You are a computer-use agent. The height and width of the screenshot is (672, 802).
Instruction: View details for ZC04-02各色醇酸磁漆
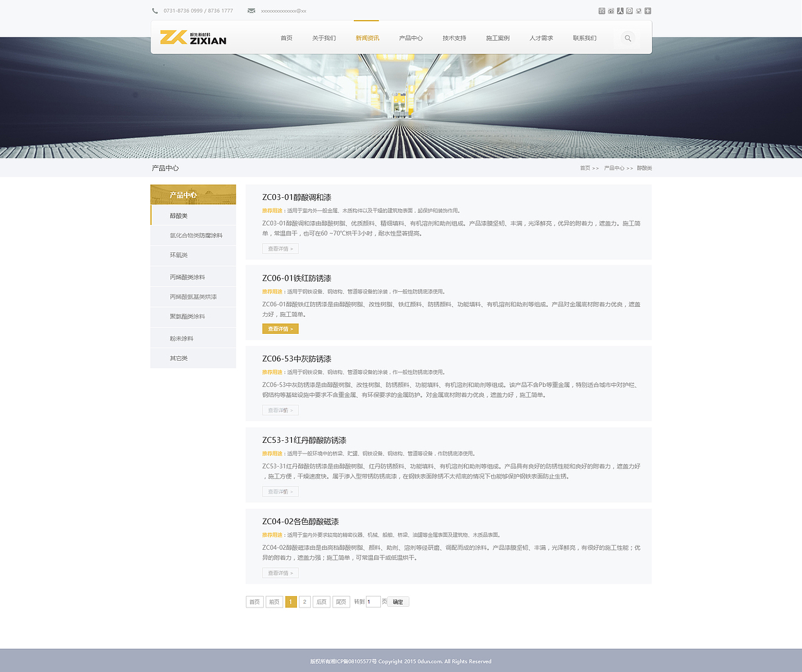click(x=280, y=573)
